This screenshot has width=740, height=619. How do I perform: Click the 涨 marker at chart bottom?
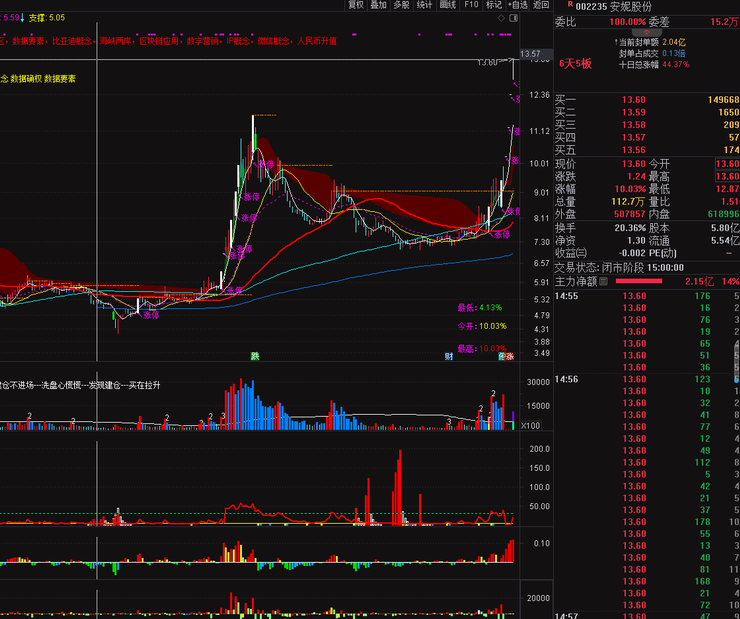(510, 356)
